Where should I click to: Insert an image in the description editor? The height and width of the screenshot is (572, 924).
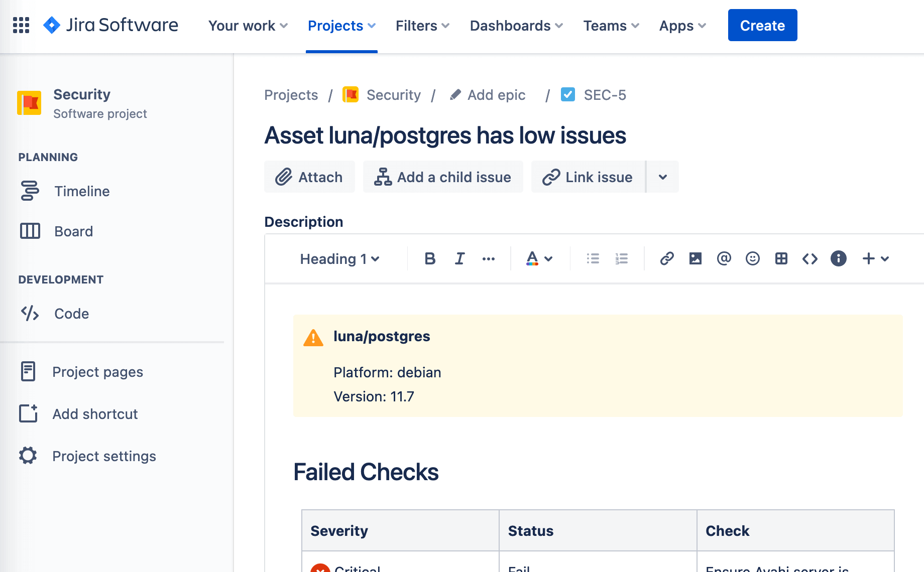695,258
